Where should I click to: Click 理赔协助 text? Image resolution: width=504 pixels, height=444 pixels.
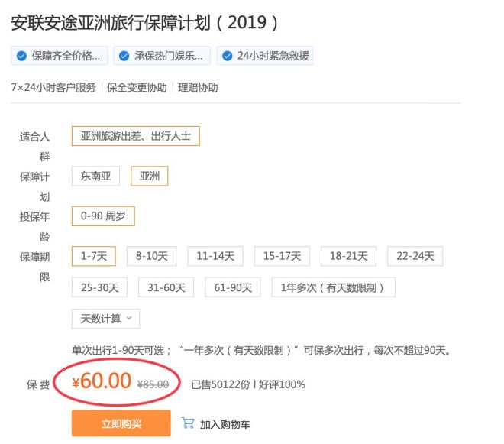coord(198,88)
